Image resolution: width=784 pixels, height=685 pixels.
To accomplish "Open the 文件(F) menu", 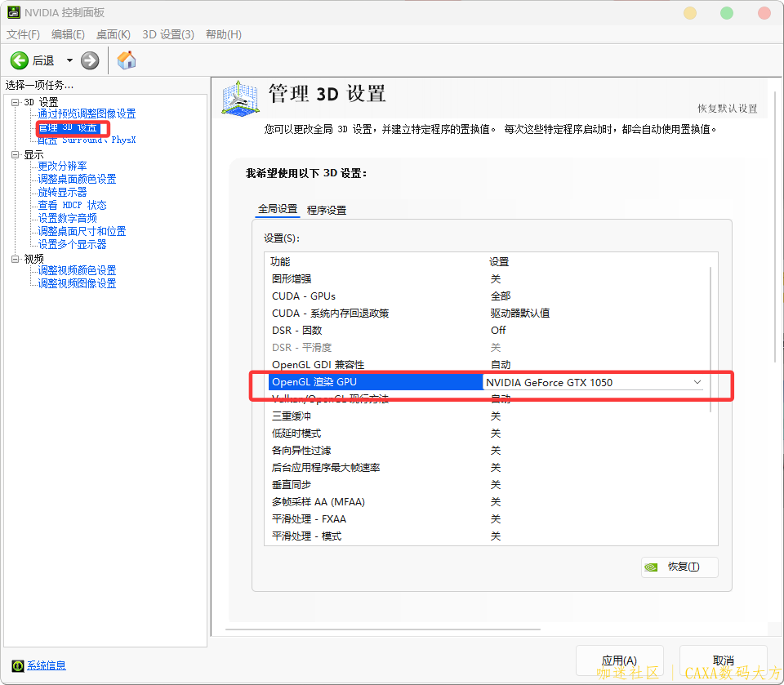I will (23, 34).
